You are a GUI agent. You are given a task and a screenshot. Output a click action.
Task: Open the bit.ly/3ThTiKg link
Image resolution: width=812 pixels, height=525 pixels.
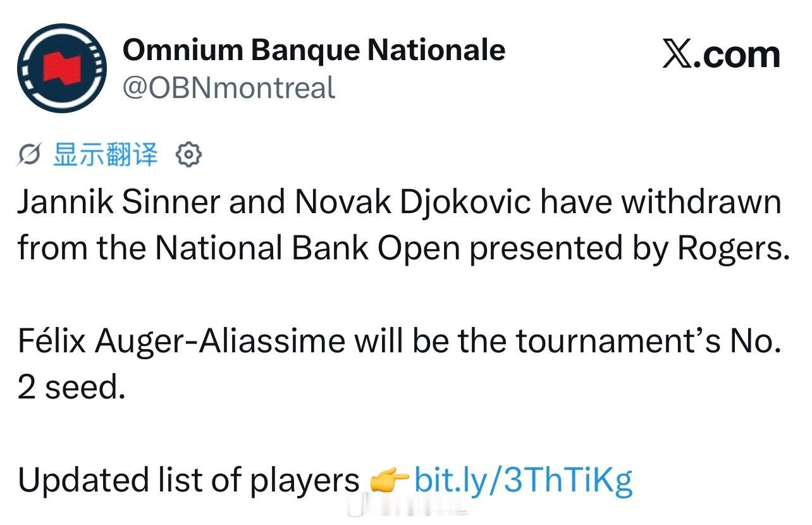click(524, 480)
